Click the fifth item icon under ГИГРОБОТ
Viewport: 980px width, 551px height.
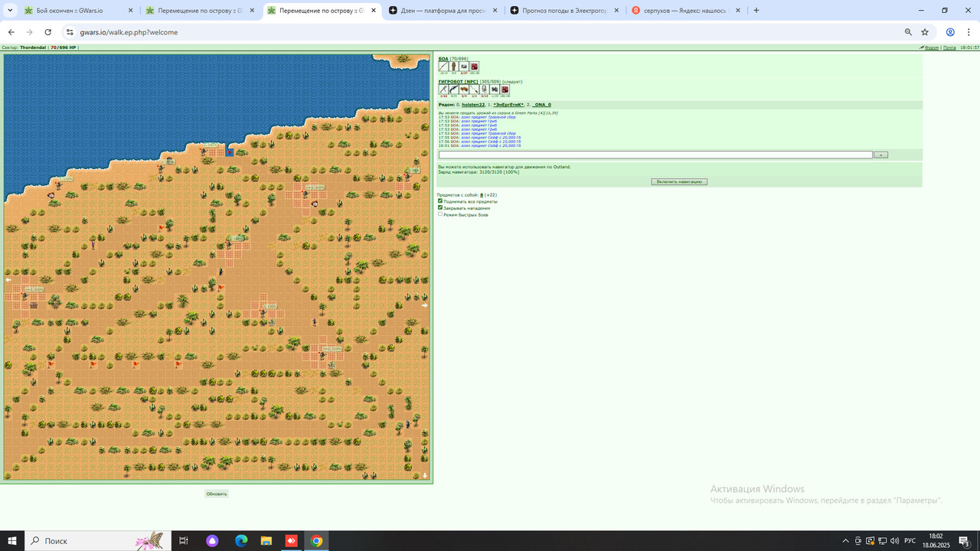coord(484,90)
